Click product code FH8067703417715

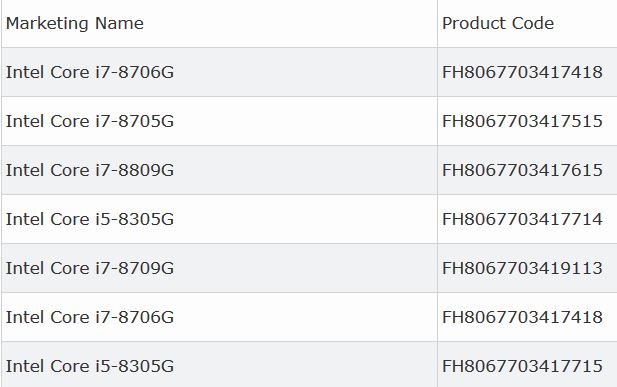pos(522,366)
